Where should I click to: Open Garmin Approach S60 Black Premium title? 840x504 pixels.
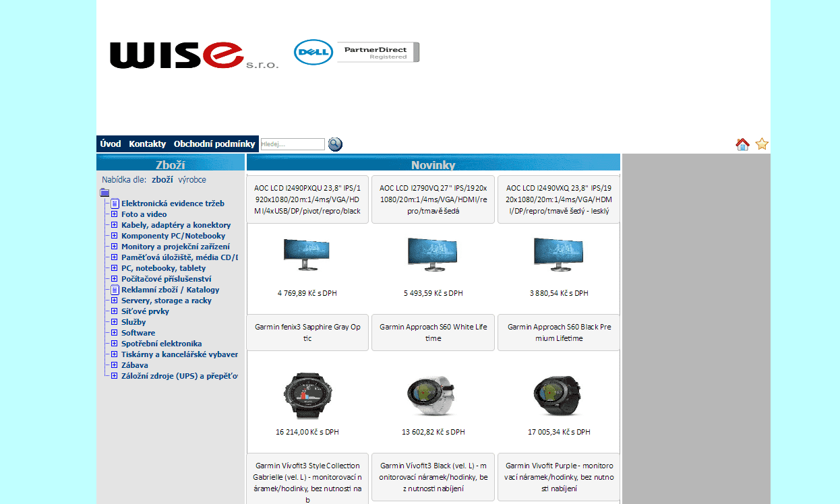click(559, 332)
